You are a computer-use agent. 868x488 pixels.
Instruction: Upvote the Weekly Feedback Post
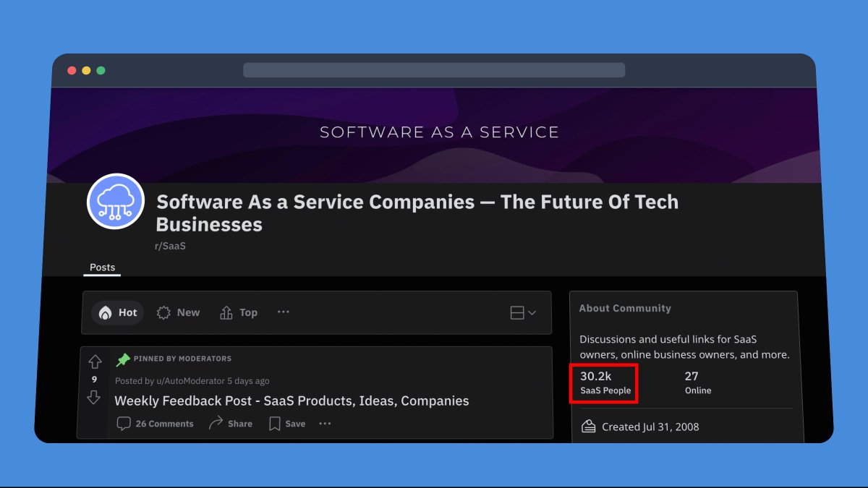pyautogui.click(x=94, y=361)
